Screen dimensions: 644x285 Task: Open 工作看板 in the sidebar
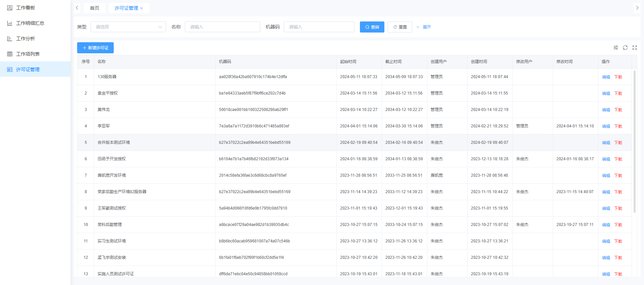pos(25,8)
